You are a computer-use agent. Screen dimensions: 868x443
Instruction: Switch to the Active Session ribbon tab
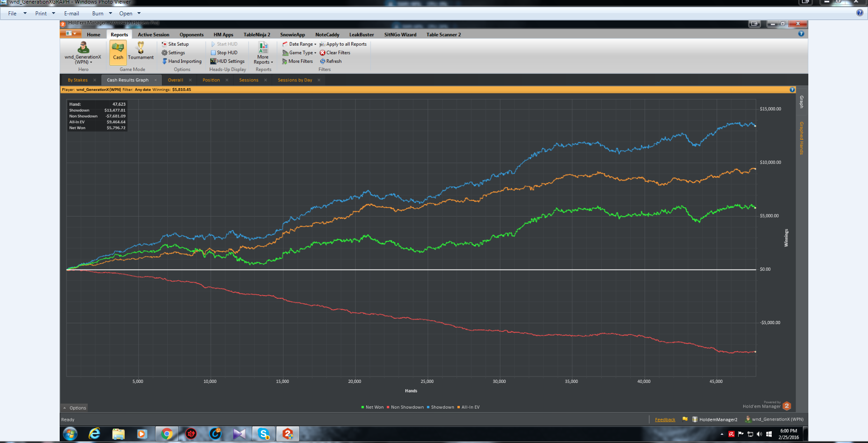pyautogui.click(x=154, y=34)
